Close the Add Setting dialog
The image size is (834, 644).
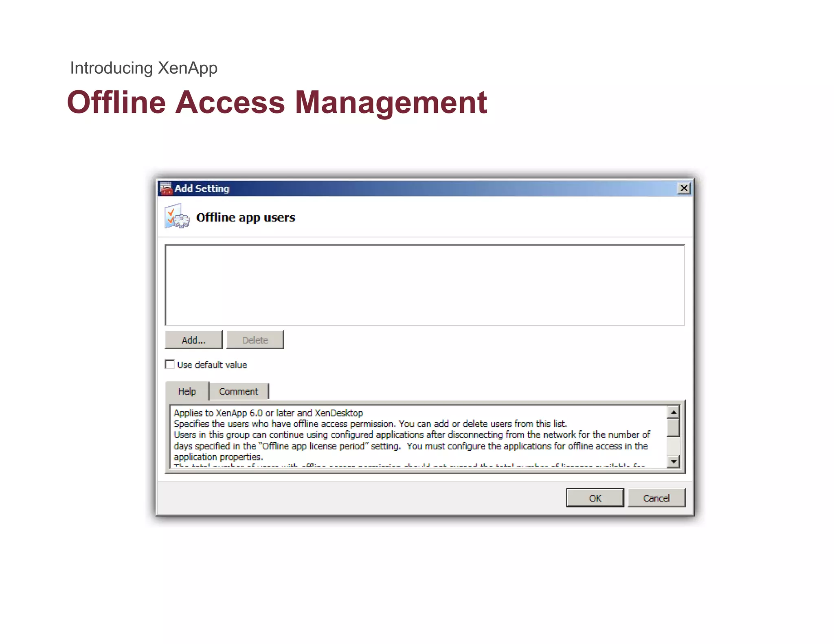pos(684,188)
